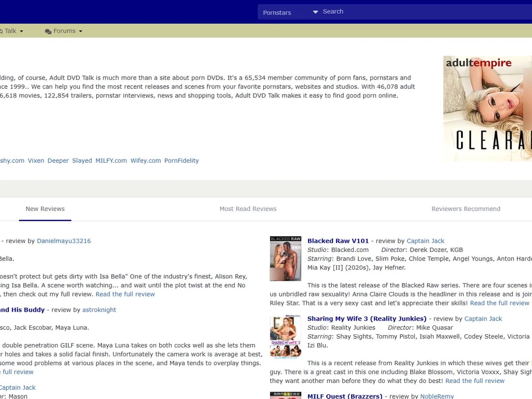Image resolution: width=532 pixels, height=399 pixels.
Task: Click the Adult Empire clearance banner ad
Action: coord(488,108)
